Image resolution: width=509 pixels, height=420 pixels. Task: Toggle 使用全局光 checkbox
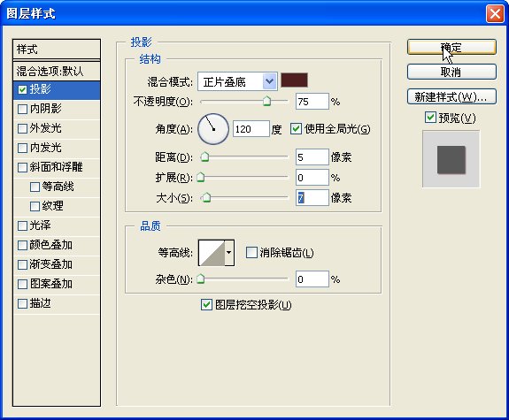(296, 129)
